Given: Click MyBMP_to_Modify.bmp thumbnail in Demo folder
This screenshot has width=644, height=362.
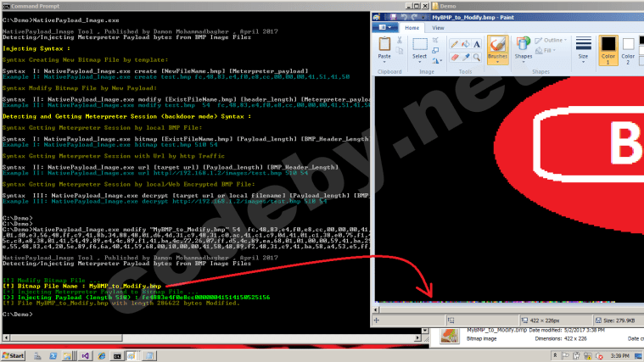Looking at the screenshot, I should [x=450, y=336].
